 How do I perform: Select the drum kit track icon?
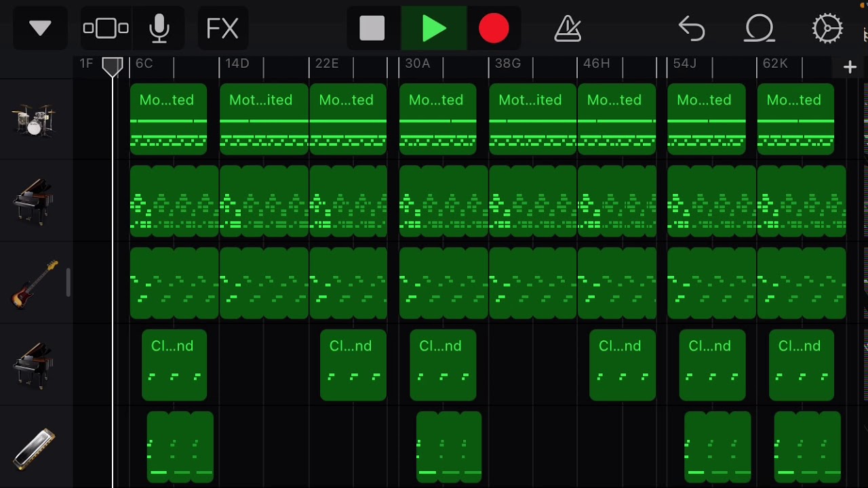tap(34, 120)
